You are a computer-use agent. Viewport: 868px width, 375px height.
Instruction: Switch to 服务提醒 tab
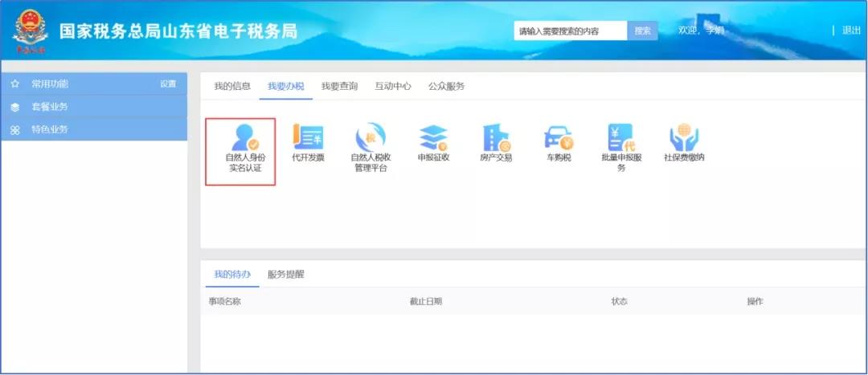(285, 275)
